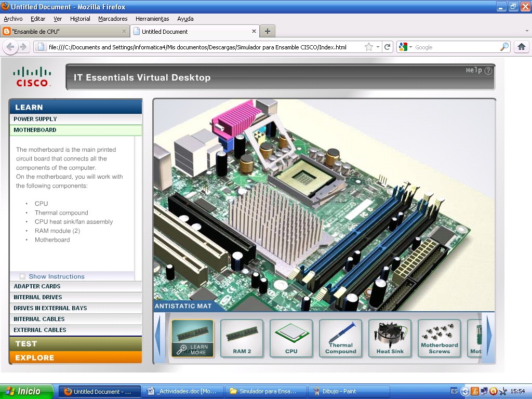The image size is (532, 399).
Task: Select the Heat Sink component
Action: tap(390, 338)
